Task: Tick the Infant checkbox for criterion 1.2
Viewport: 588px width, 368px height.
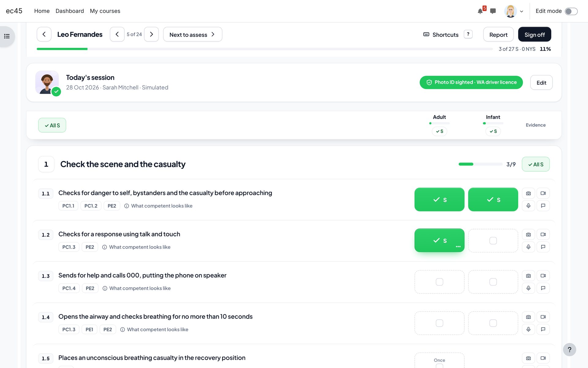Action: (x=493, y=241)
